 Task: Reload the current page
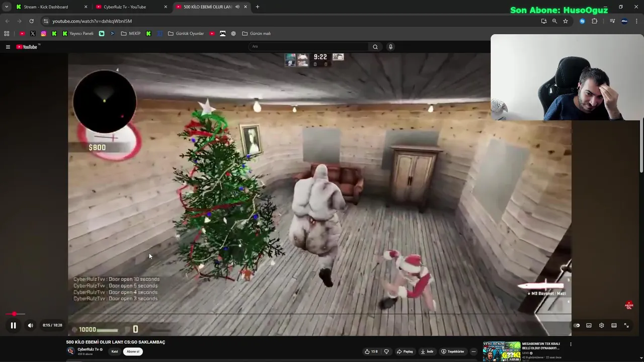(x=31, y=21)
